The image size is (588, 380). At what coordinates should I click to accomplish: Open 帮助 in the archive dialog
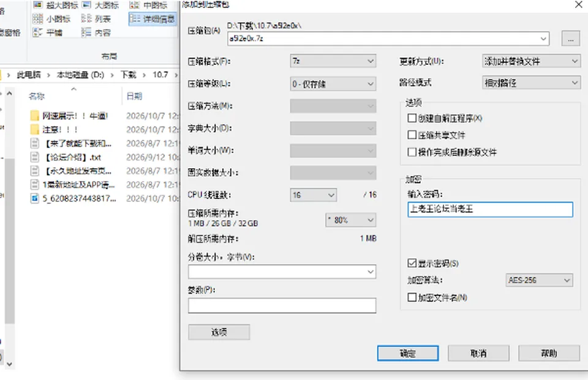(x=549, y=353)
